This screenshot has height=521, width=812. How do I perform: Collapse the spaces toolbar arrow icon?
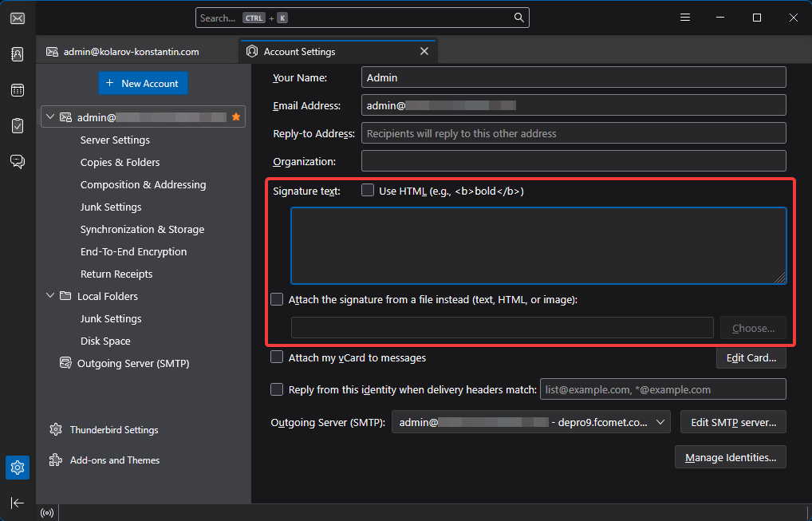tap(18, 503)
